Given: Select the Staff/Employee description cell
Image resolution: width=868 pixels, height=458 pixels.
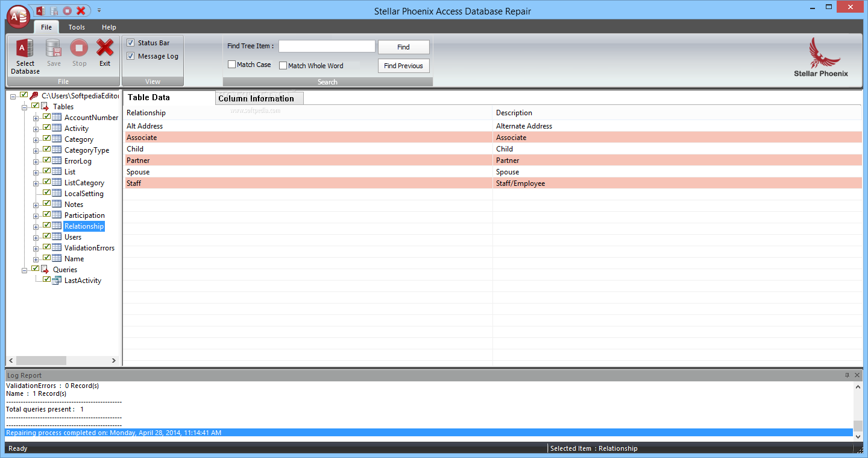Looking at the screenshot, I should point(678,183).
